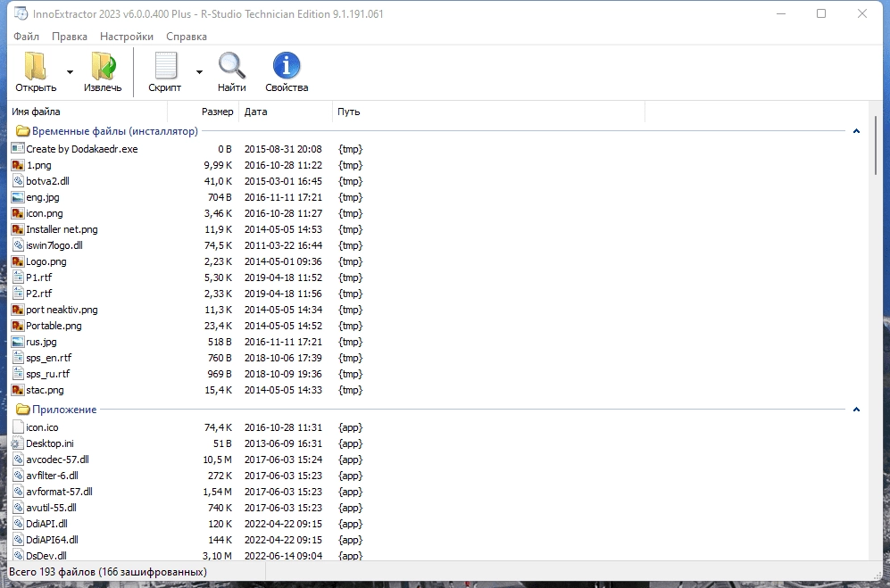The width and height of the screenshot is (890, 588).
Task: Open the Справка menu
Action: (187, 37)
